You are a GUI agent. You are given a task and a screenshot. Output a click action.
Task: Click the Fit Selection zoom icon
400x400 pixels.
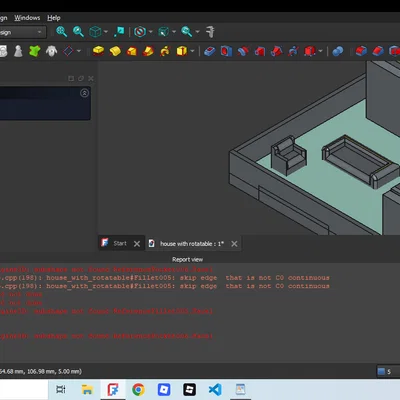click(78, 32)
